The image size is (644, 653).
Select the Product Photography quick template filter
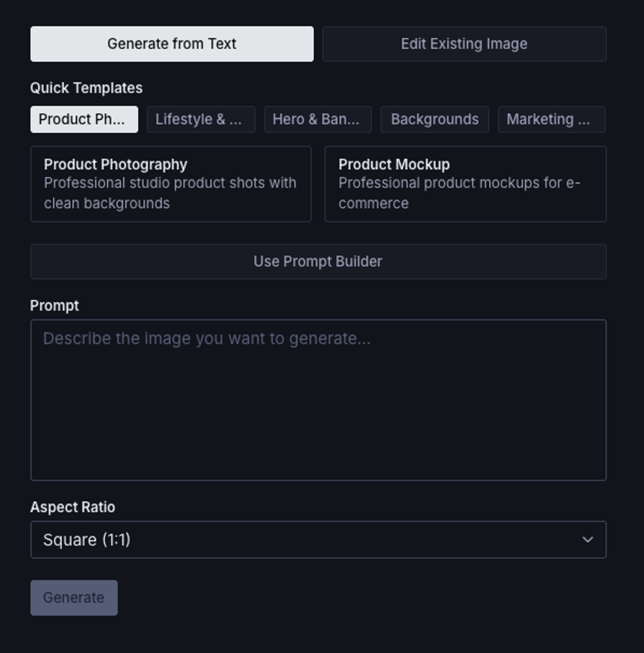pos(83,119)
